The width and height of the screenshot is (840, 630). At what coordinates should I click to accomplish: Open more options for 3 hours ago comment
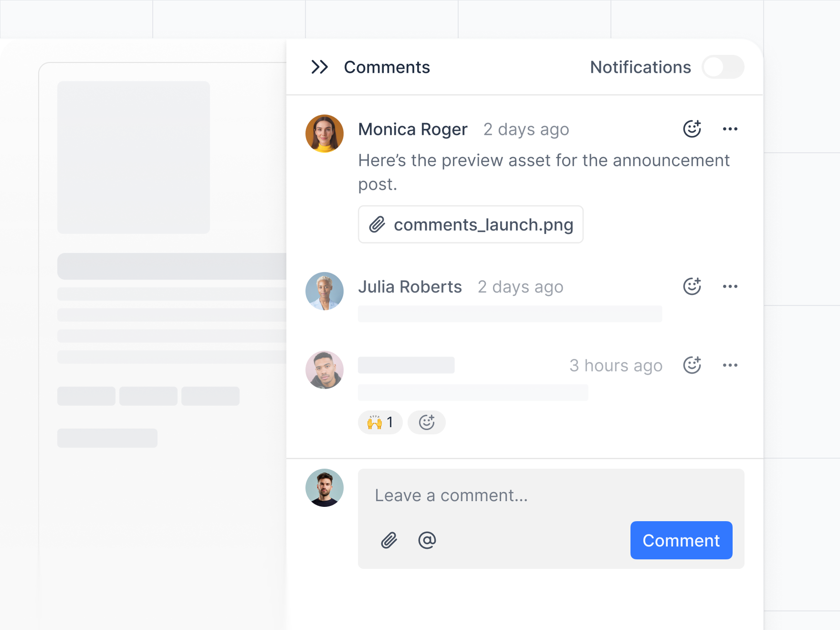(x=730, y=365)
